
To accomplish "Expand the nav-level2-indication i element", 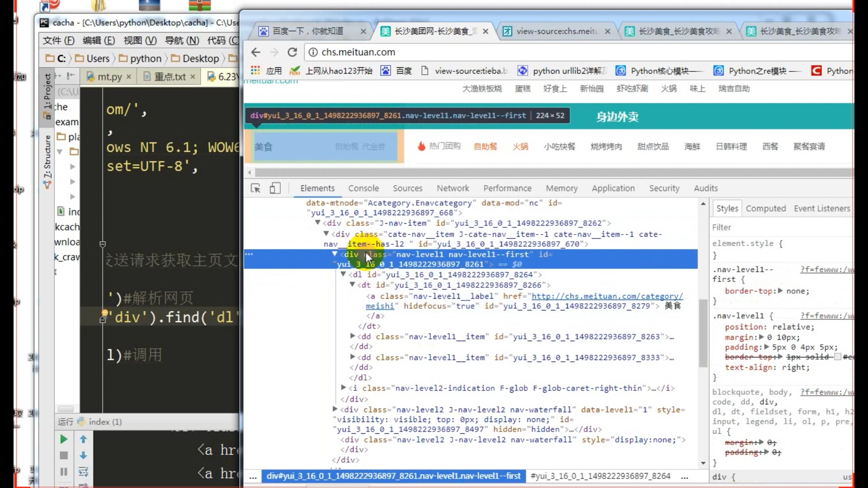I will tap(343, 388).
